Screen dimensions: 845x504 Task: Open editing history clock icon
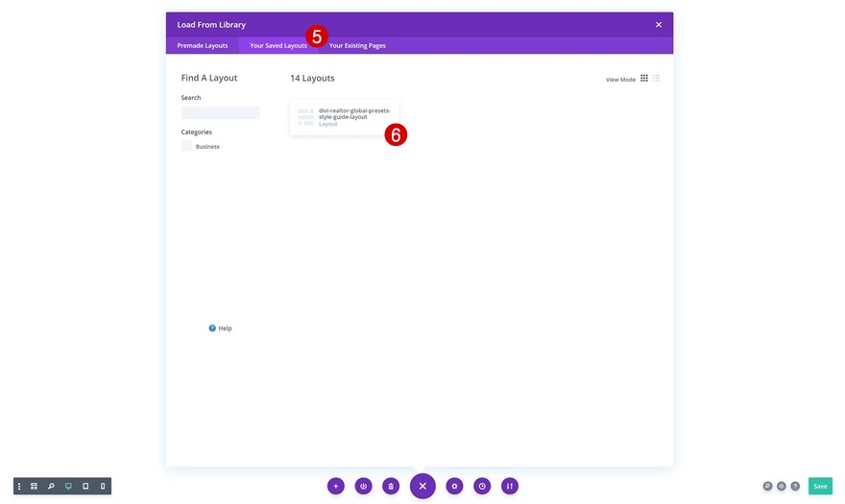click(482, 486)
